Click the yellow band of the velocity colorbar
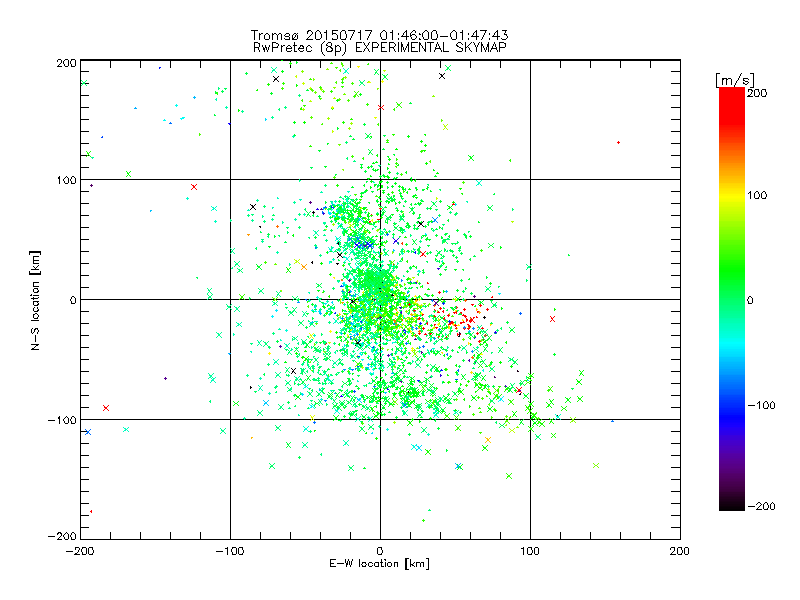 pos(732,196)
